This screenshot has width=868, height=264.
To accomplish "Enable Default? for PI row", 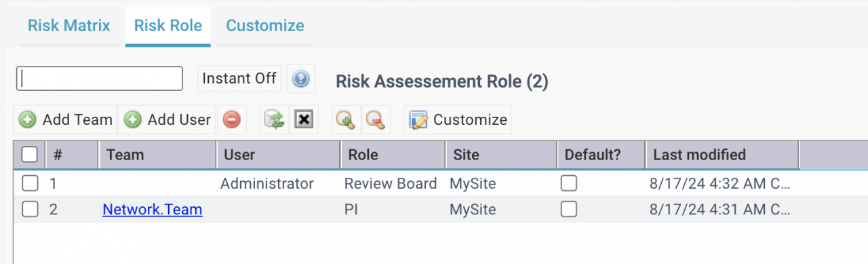I will pyautogui.click(x=569, y=210).
